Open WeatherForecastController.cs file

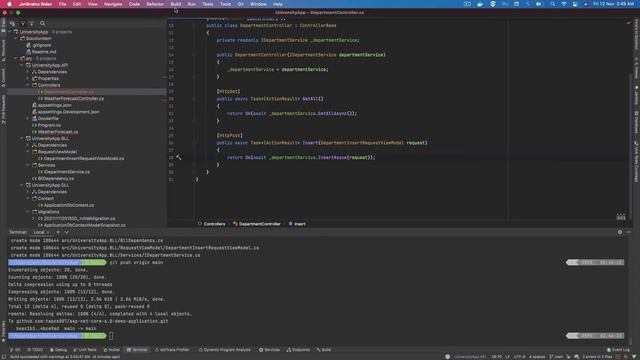click(74, 98)
